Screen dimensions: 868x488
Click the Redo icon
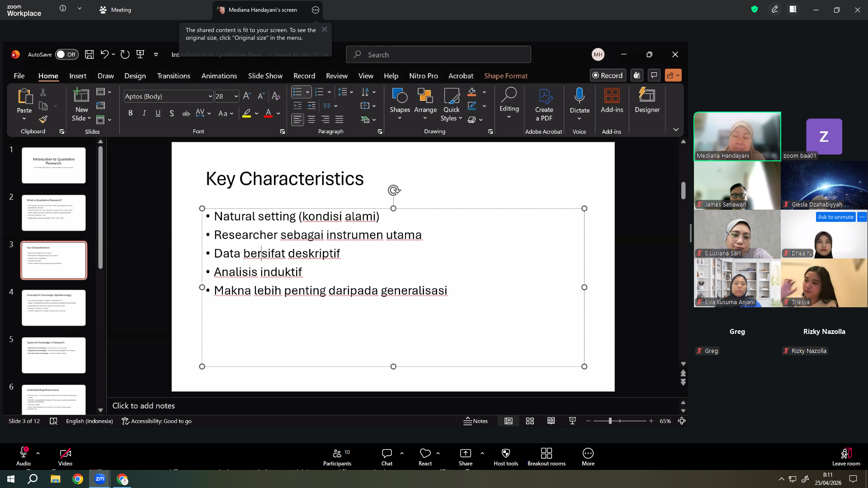coord(125,54)
